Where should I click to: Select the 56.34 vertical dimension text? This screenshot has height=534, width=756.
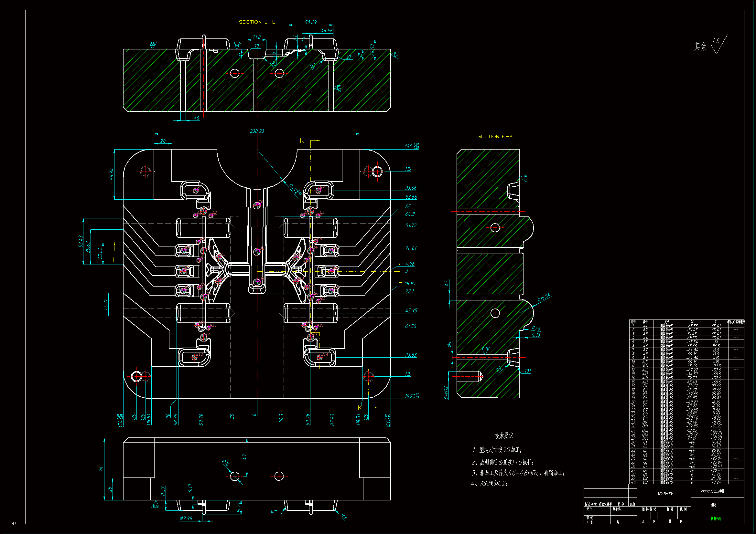pyautogui.click(x=112, y=174)
